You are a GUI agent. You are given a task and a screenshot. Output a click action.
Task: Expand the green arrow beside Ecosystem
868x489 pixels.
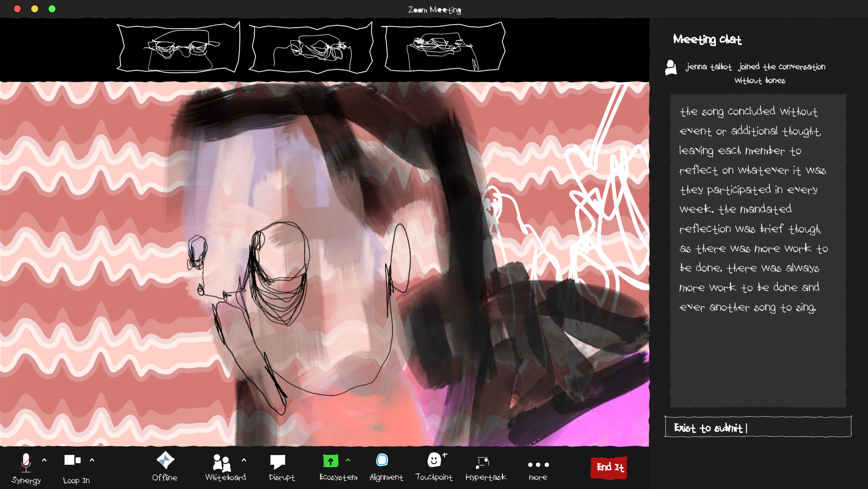348,460
